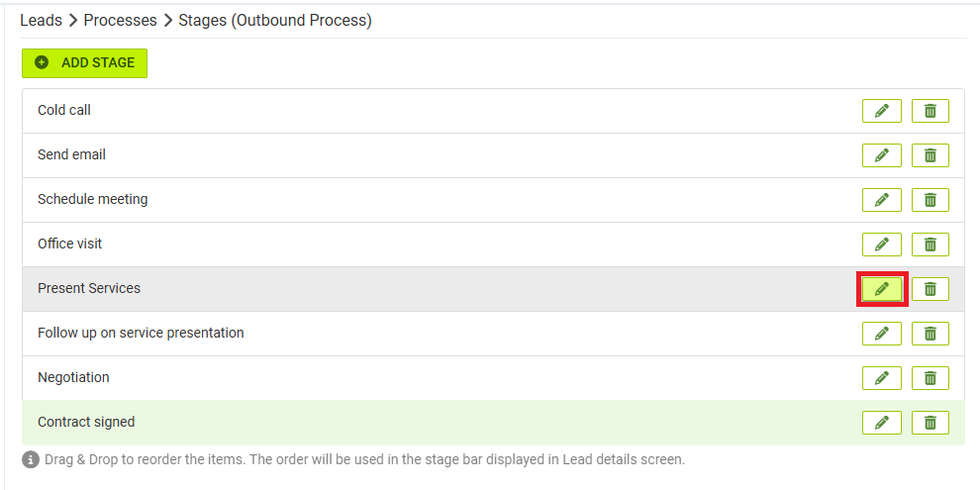Edit the Office visit stage
This screenshot has height=490, width=980.
click(882, 245)
